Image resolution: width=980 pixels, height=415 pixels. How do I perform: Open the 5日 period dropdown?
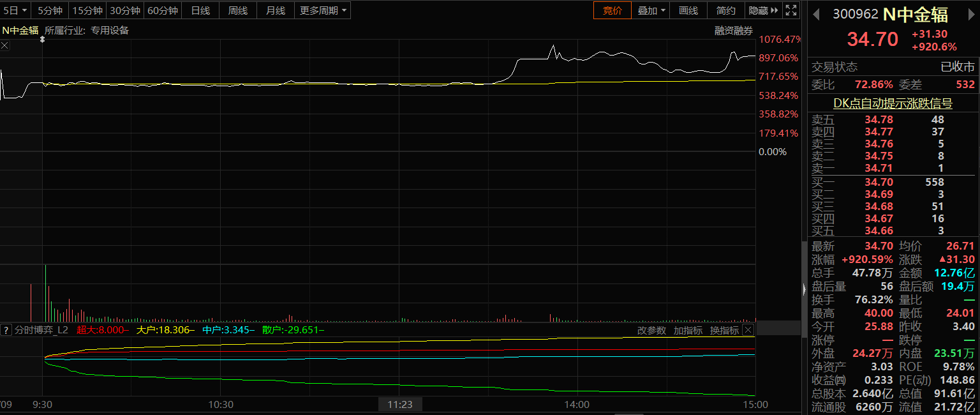click(15, 10)
